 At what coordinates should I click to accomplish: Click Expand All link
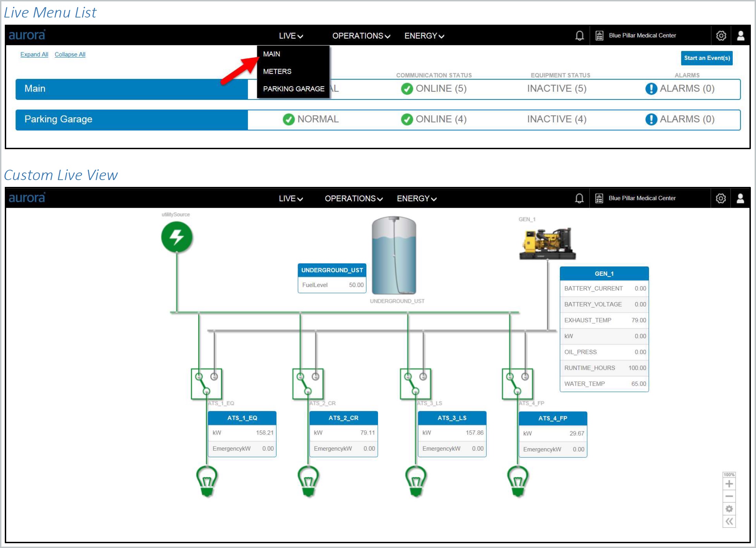tap(34, 55)
